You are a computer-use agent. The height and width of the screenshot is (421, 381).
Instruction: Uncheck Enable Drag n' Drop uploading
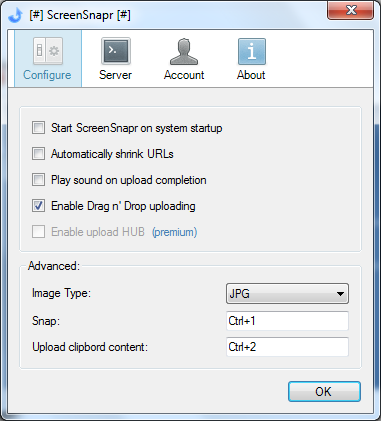coord(38,206)
